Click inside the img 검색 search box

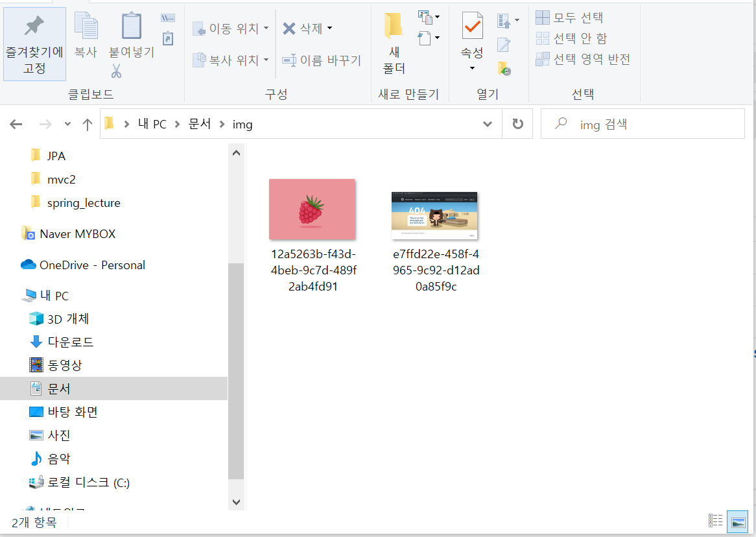coord(642,123)
